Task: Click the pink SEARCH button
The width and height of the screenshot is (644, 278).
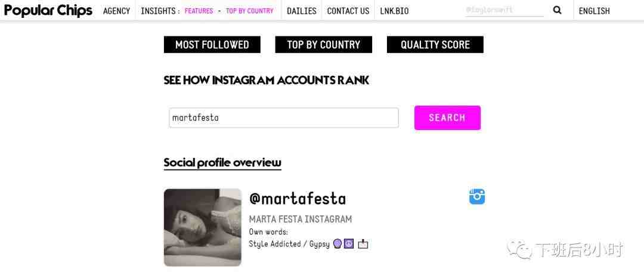Action: coord(447,118)
